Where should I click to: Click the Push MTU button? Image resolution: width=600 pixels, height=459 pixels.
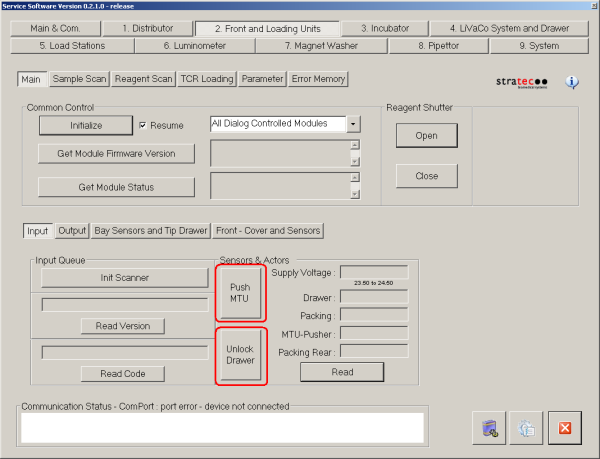[x=240, y=293]
